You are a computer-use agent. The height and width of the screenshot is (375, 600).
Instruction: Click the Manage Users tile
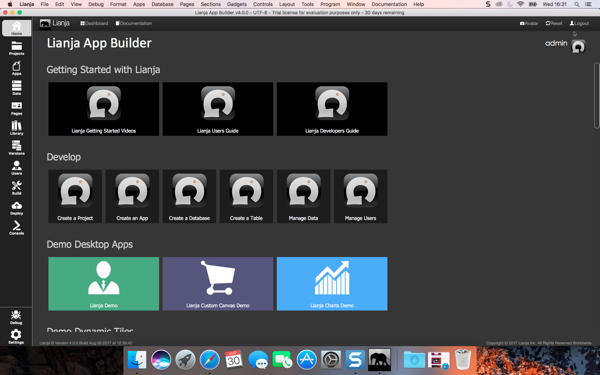point(360,196)
